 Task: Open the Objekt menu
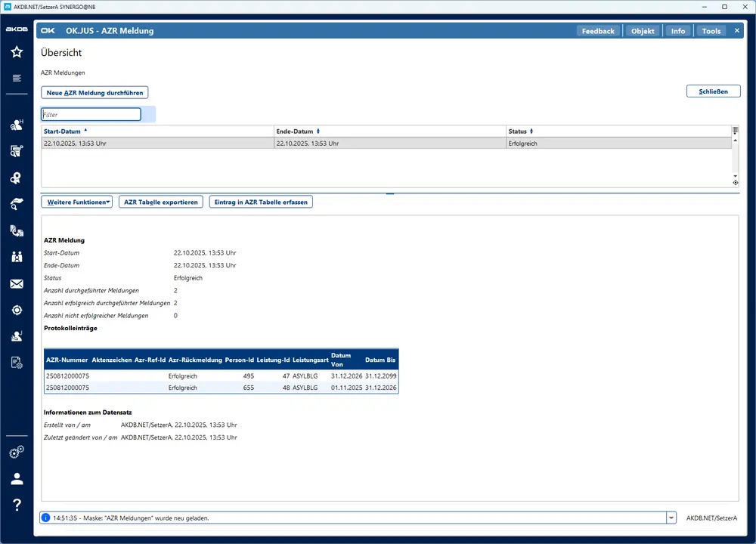click(x=643, y=31)
